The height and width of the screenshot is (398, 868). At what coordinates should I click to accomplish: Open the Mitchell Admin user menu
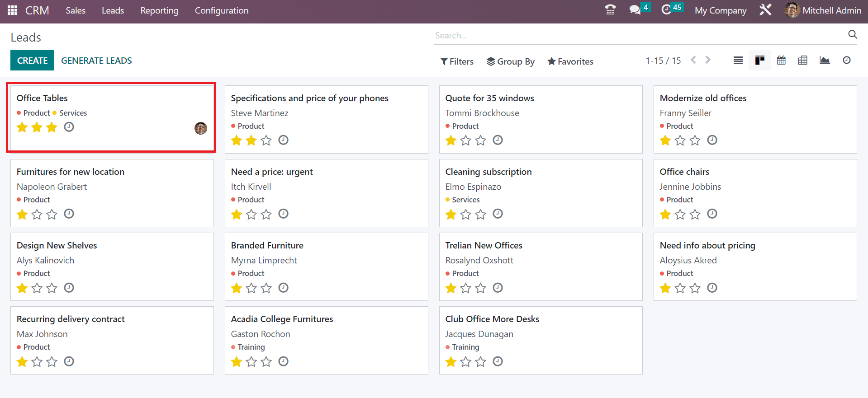pos(823,10)
